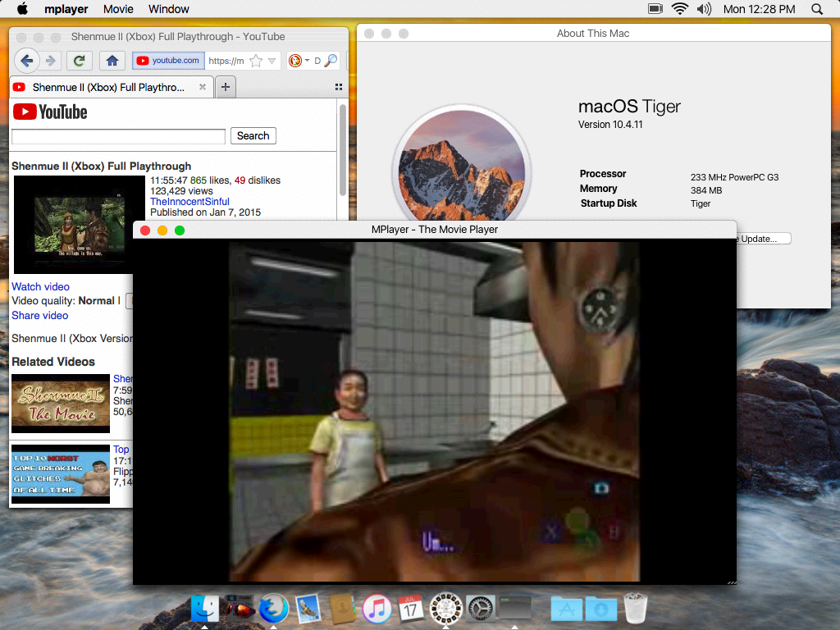The image size is (840, 630).
Task: Open the mplayer application menu
Action: coord(66,9)
